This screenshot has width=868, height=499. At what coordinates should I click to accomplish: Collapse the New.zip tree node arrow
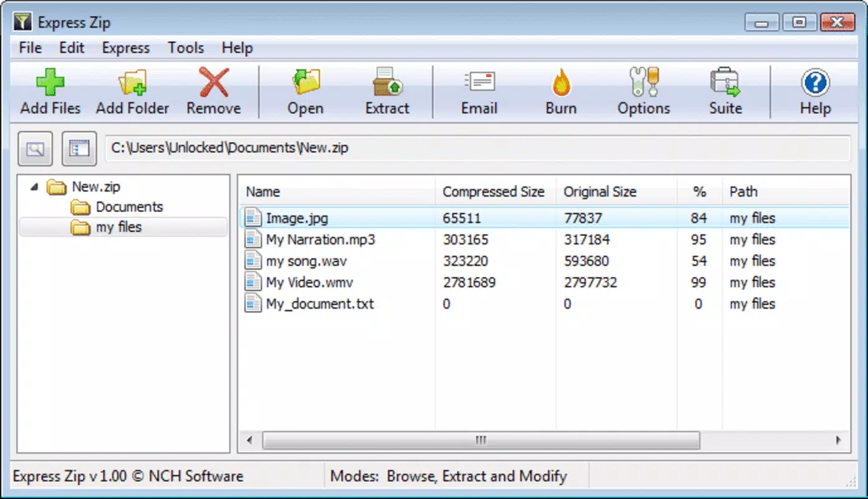[33, 187]
